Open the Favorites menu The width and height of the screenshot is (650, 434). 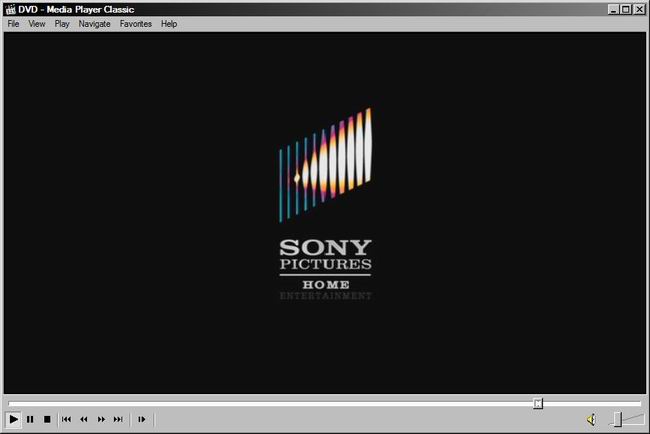pos(136,24)
